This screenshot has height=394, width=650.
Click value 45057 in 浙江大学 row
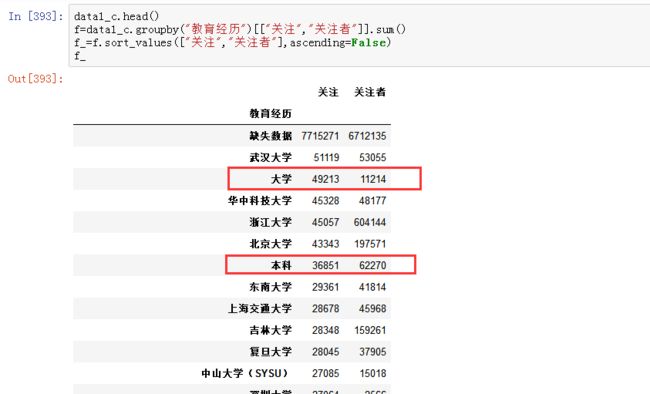coord(325,222)
